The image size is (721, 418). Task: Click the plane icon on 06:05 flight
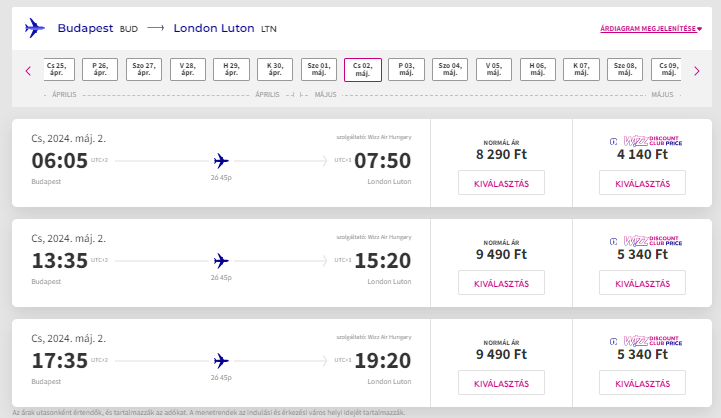coord(221,161)
